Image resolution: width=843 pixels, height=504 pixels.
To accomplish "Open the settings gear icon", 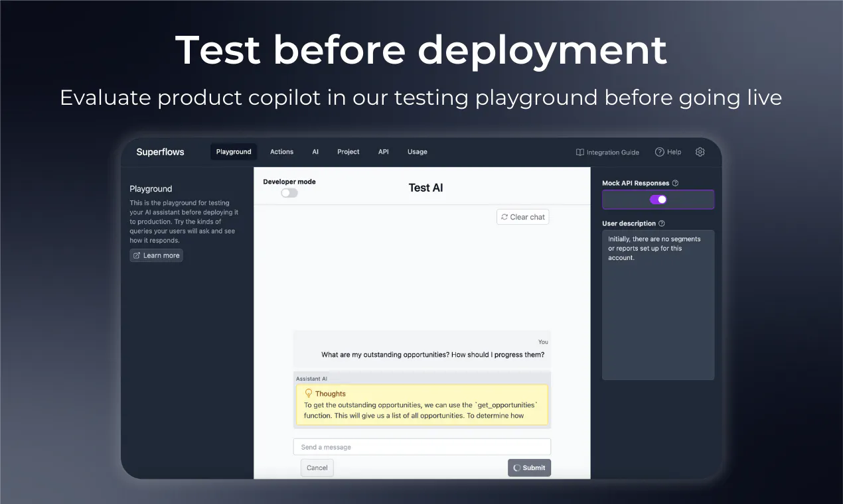I will 700,152.
